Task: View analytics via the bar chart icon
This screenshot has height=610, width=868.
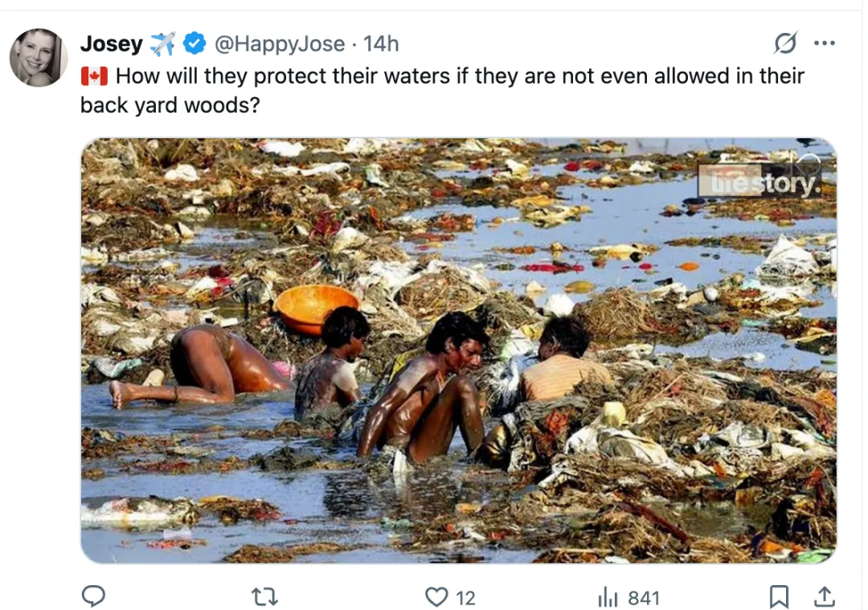Action: click(x=607, y=596)
